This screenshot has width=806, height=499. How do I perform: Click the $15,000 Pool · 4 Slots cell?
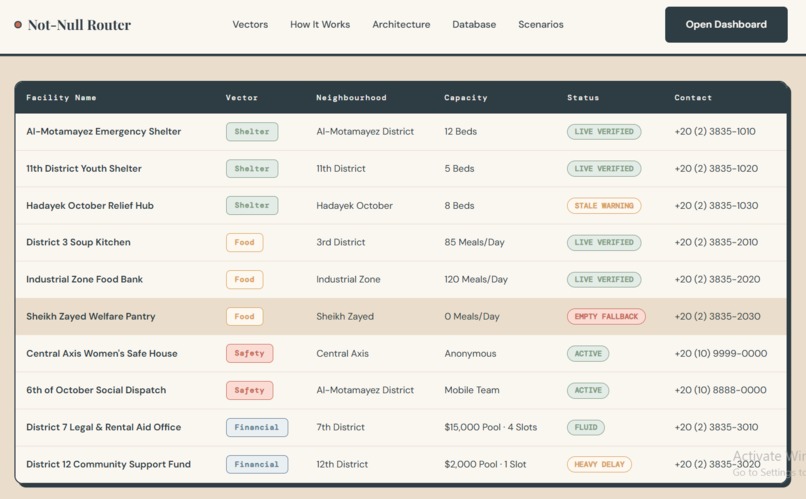point(490,427)
